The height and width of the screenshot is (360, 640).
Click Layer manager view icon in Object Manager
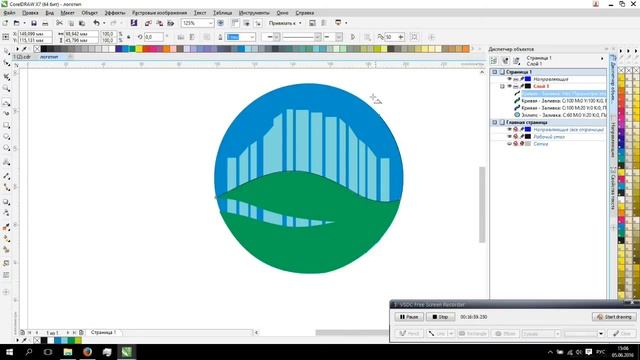(x=517, y=61)
